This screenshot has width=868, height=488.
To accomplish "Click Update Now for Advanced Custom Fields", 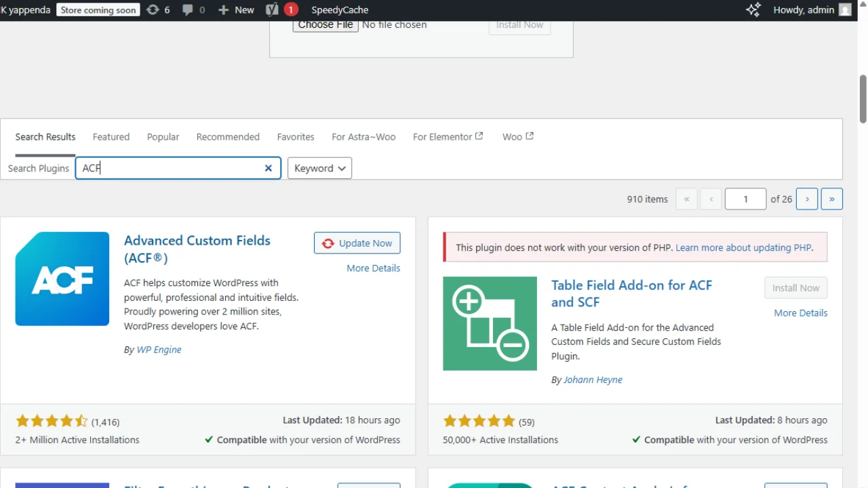I will [x=357, y=243].
